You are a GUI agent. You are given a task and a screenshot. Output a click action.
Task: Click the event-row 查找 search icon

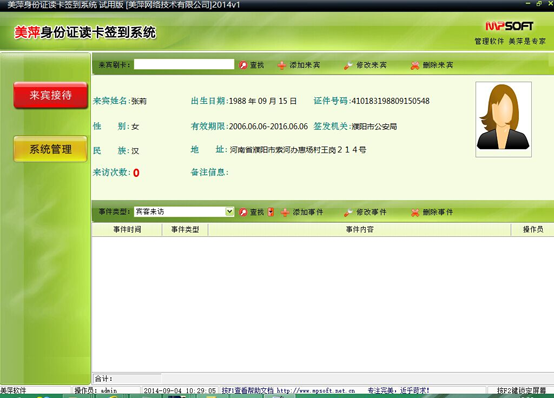coord(243,212)
